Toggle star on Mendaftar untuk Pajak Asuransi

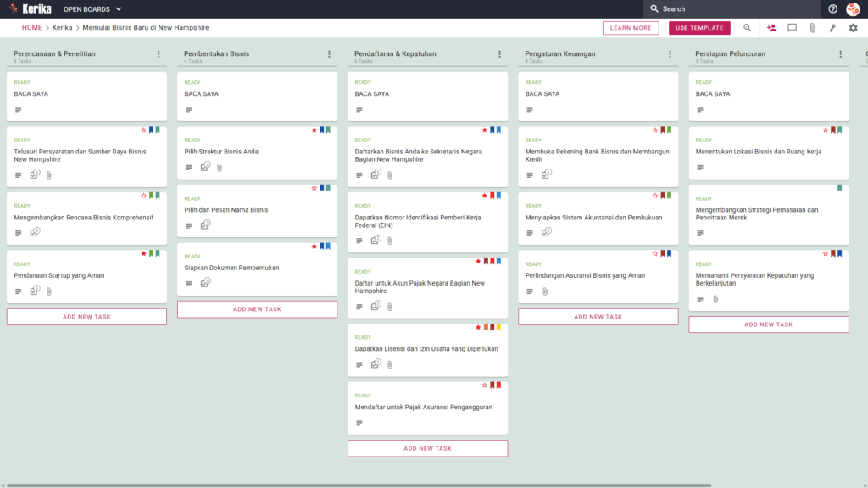(x=484, y=385)
